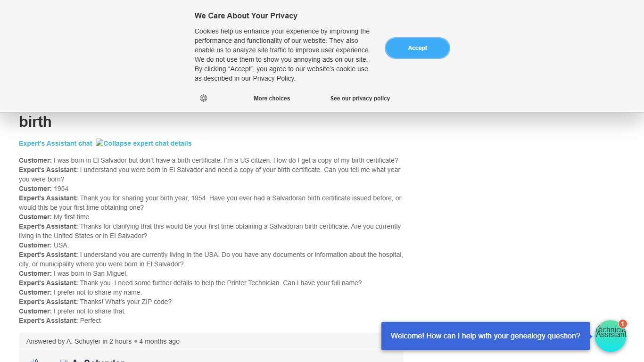
Task: Click the Answered by A. Schuyler bar
Action: [x=211, y=341]
